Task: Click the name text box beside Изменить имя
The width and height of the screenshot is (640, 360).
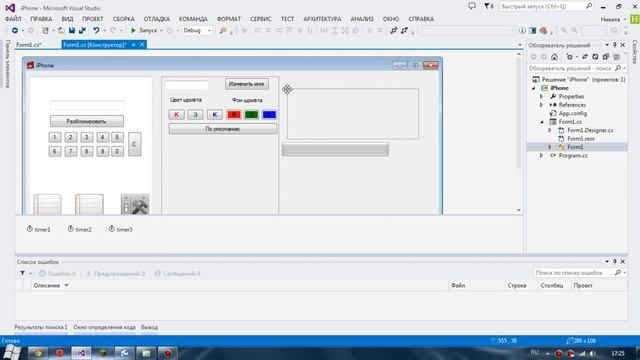Action: [x=187, y=85]
